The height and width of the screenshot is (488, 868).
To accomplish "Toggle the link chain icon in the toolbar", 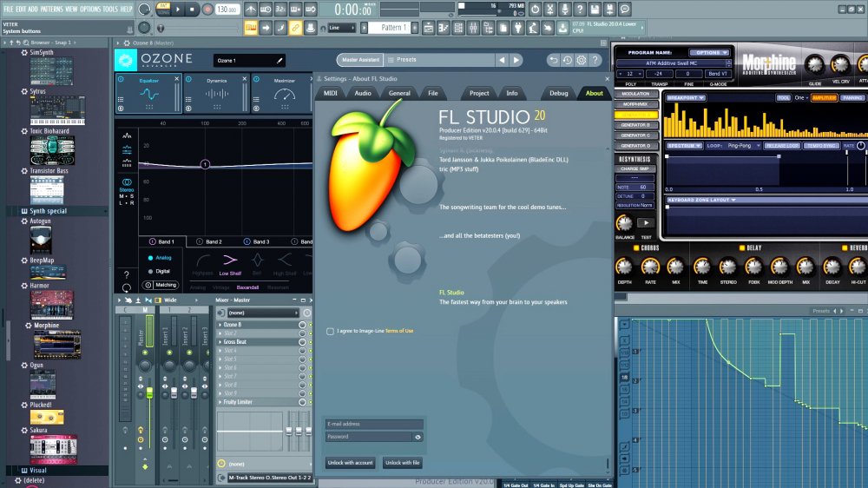I will (296, 28).
